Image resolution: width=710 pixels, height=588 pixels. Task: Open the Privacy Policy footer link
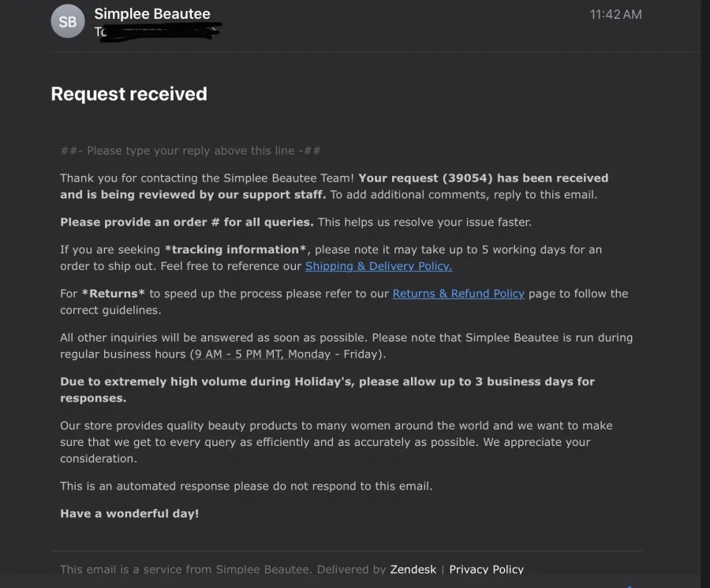pyautogui.click(x=486, y=569)
